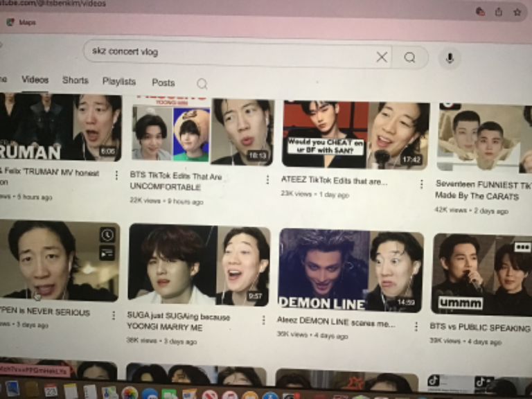The width and height of the screenshot is (532, 399).
Task: Open Calendar from the dock
Action: (51, 391)
